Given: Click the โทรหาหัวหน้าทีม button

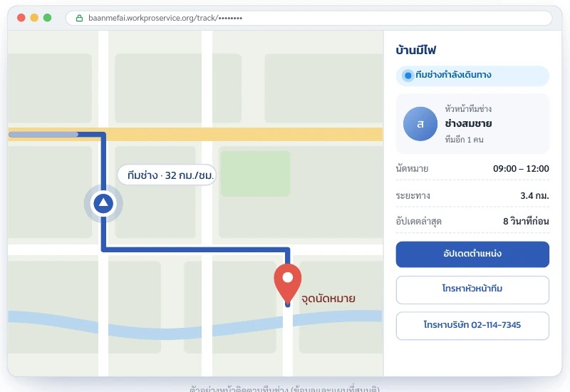Looking at the screenshot, I should coord(472,290).
